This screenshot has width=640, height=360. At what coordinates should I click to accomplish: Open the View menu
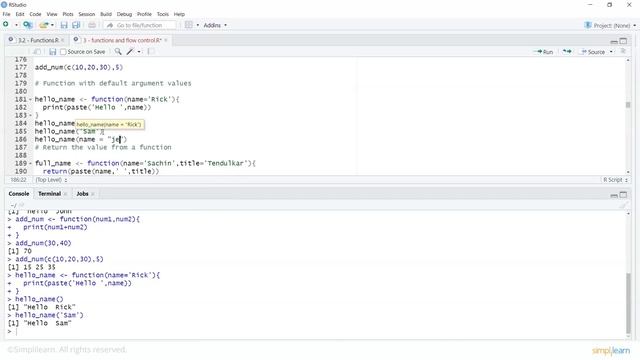[52, 14]
